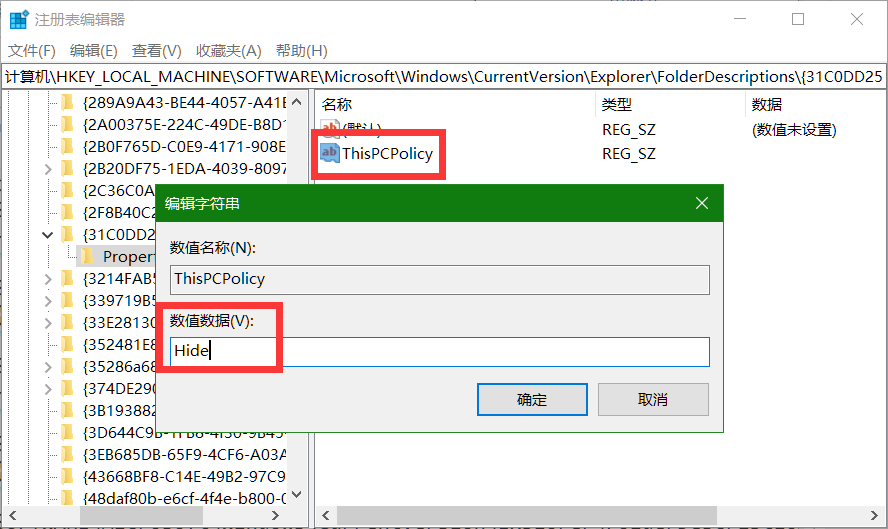Select the Proper subkey in tree
888x529 pixels.
pyautogui.click(x=128, y=257)
